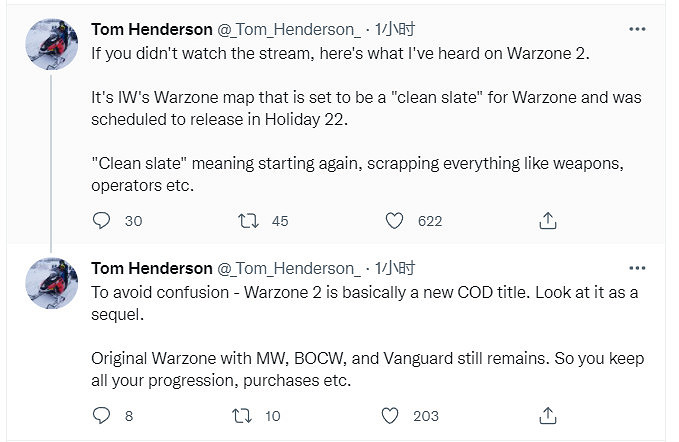Screen dimensions: 679x442
Task: Click the @_Tom_Henderson_ handle on first tweet
Action: 288,28
